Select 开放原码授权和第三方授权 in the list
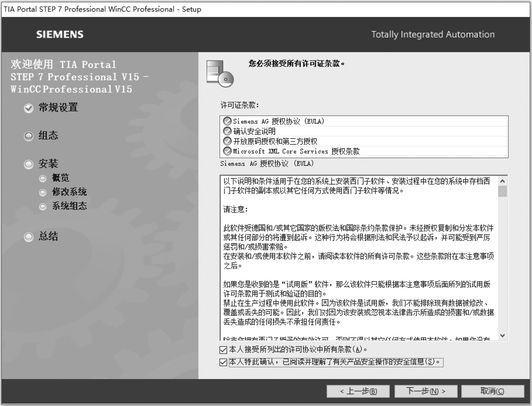Image resolution: width=532 pixels, height=406 pixels. click(364, 141)
